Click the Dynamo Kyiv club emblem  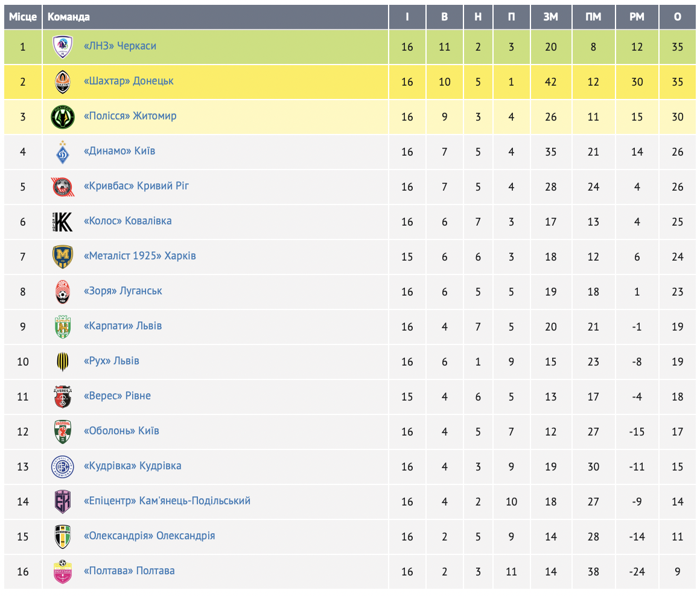[63, 152]
